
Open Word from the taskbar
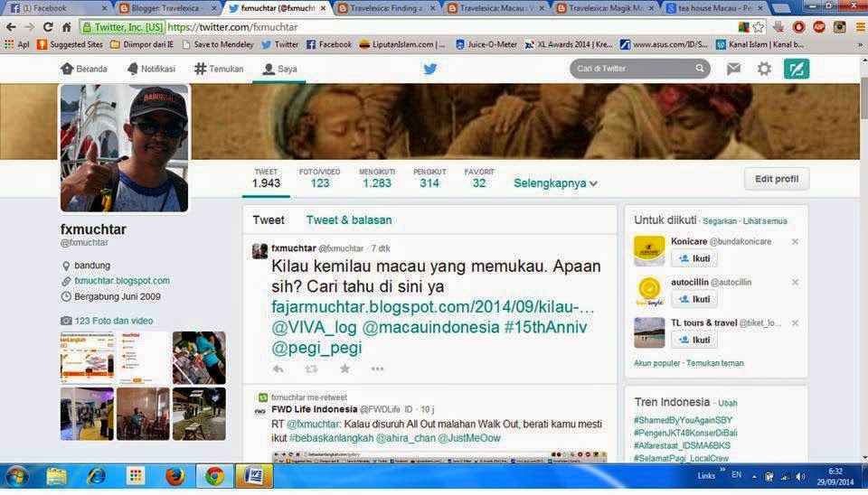pyautogui.click(x=254, y=476)
